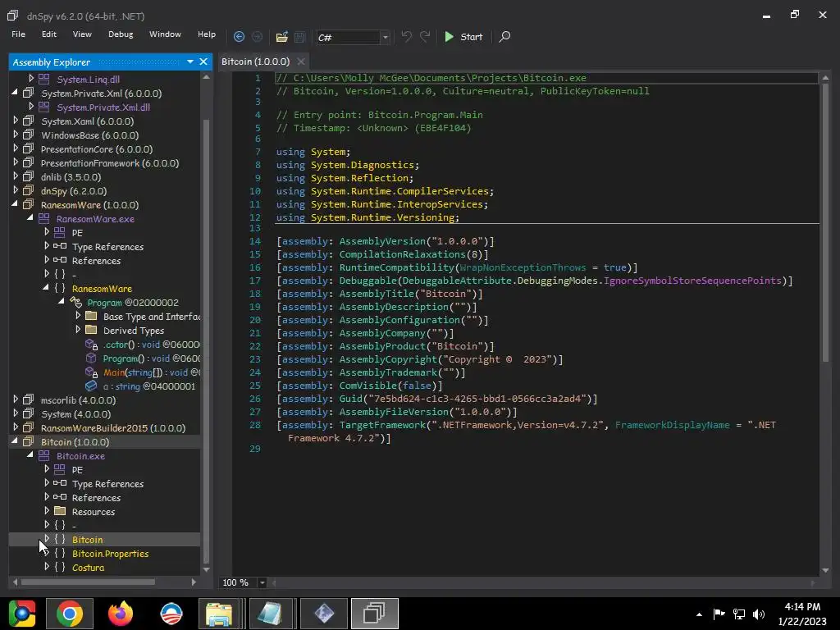Click the 'a : string' field icon

click(91, 386)
